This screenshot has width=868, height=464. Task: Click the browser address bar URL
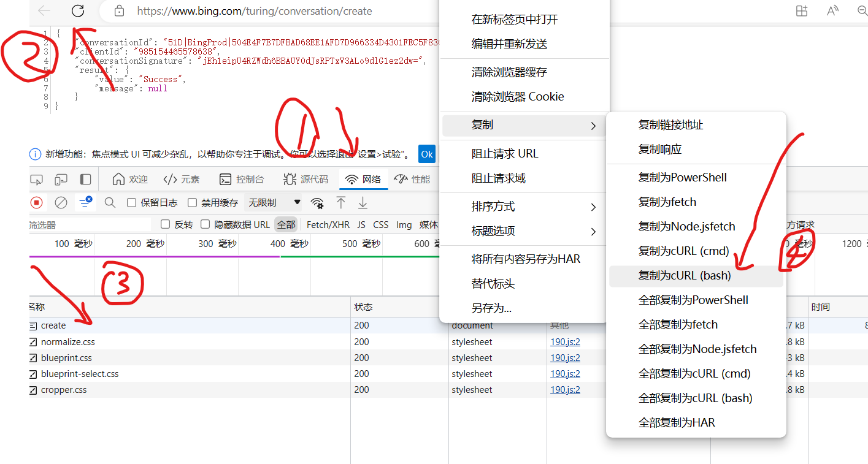point(255,11)
